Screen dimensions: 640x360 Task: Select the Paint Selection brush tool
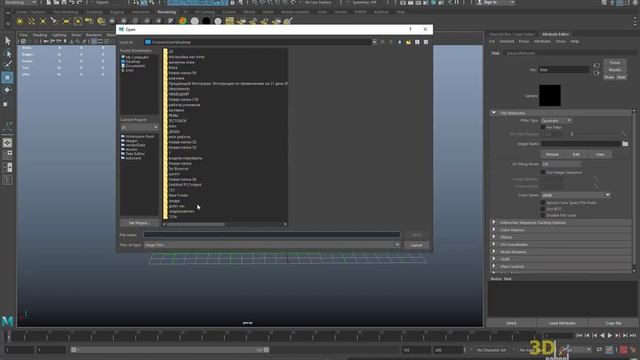click(x=8, y=65)
